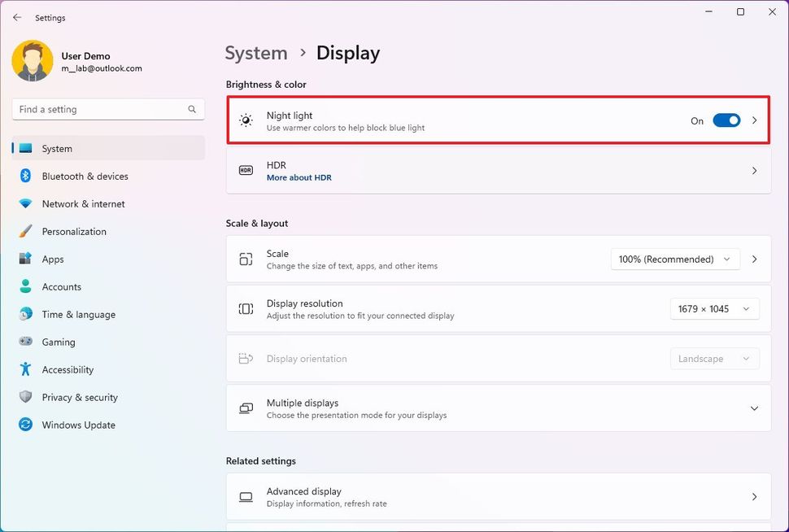This screenshot has height=532, width=789.
Task: Open Time & language settings
Action: coord(77,314)
